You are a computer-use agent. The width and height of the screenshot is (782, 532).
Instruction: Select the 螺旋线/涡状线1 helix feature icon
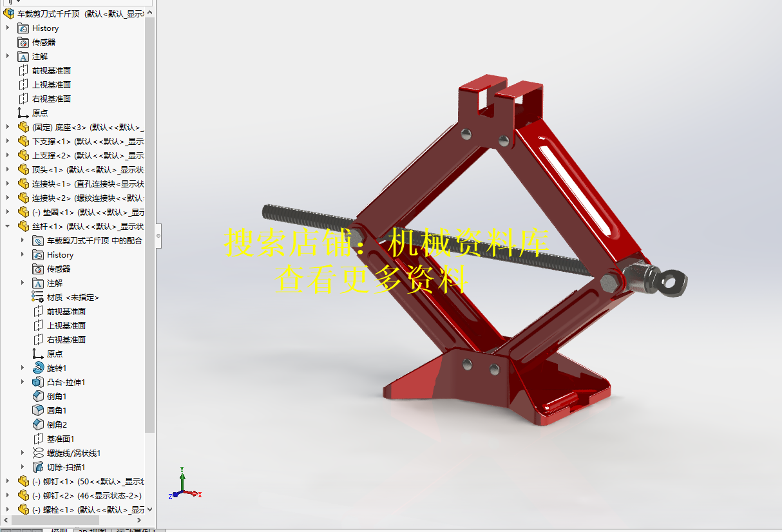[38, 453]
